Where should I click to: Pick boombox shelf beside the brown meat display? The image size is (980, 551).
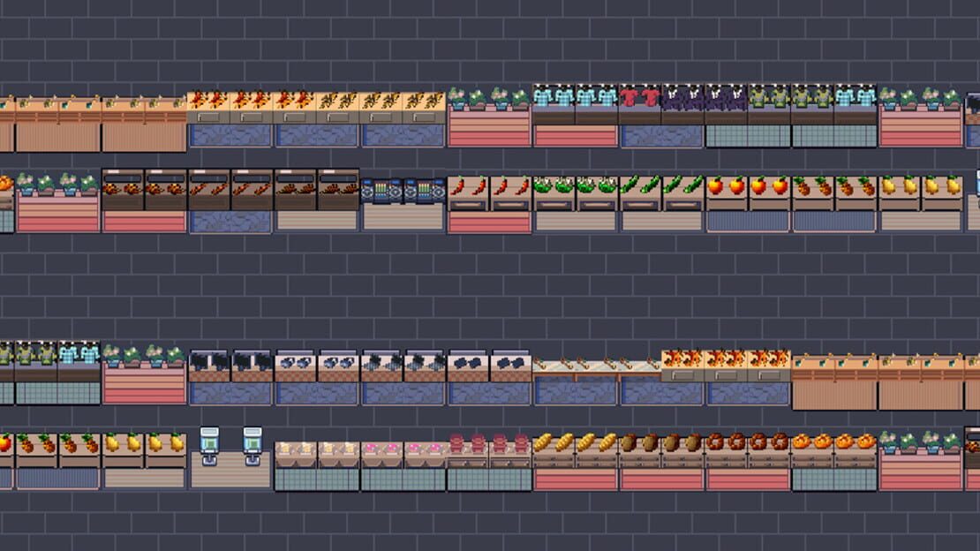[403, 204]
